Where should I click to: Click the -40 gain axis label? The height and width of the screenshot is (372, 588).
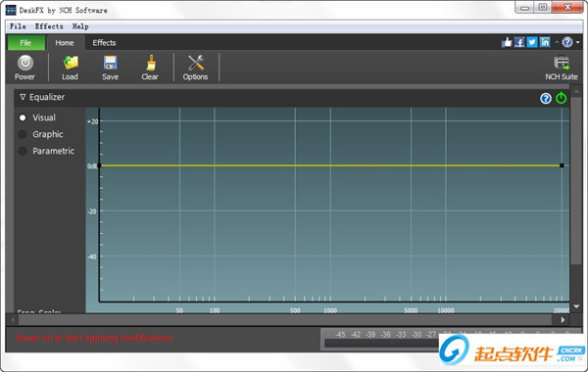92,256
